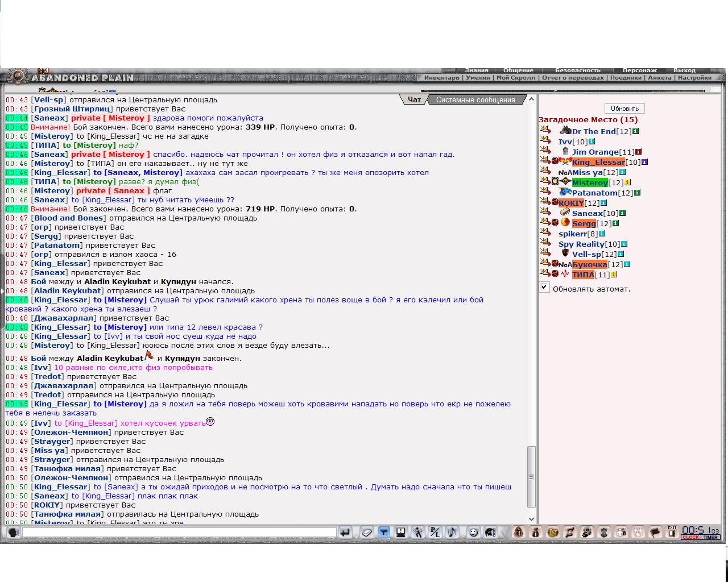Click player name ROKIY in list
The width and height of the screenshot is (728, 582).
(x=571, y=203)
